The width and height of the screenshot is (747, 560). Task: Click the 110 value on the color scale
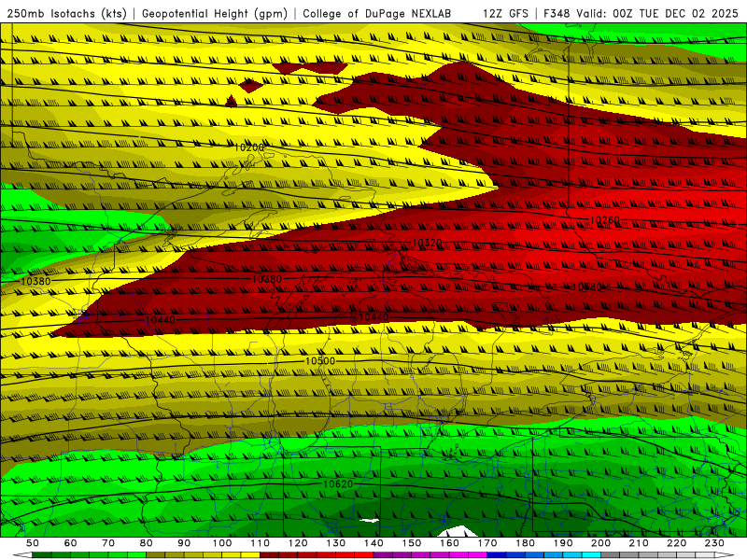tap(261, 543)
